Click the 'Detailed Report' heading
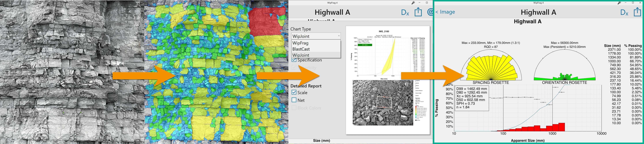Screen dimensions: 644x144 (306, 86)
